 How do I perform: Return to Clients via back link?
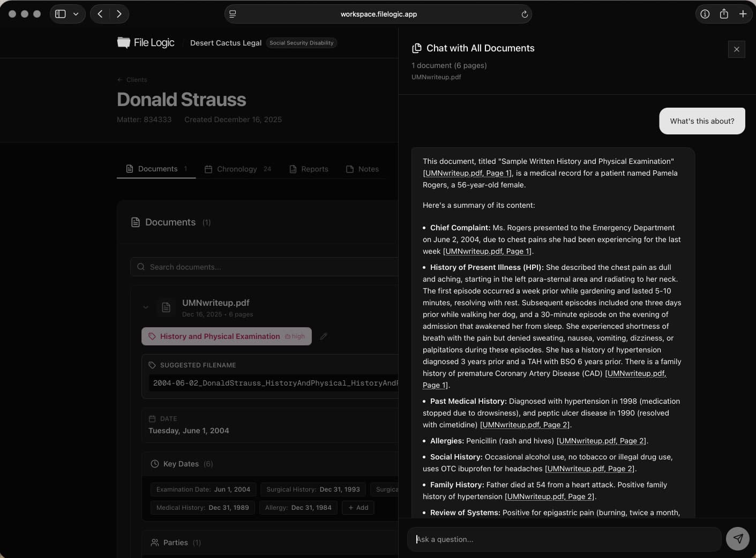tap(132, 79)
